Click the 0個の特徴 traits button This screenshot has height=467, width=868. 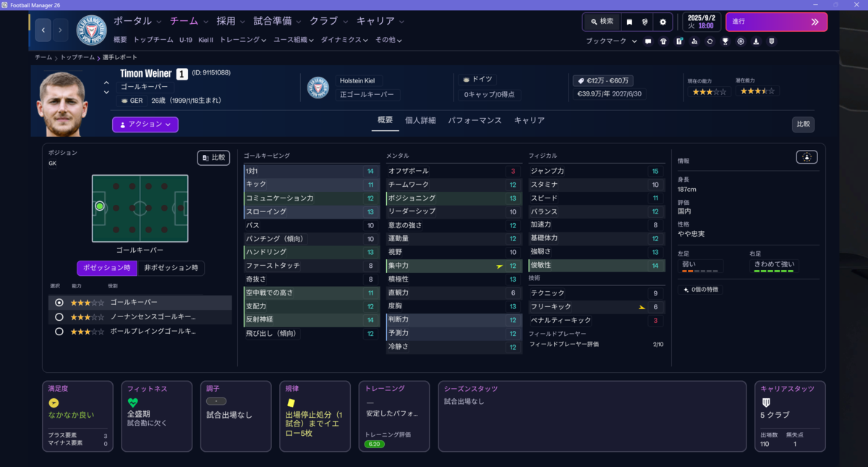(701, 290)
